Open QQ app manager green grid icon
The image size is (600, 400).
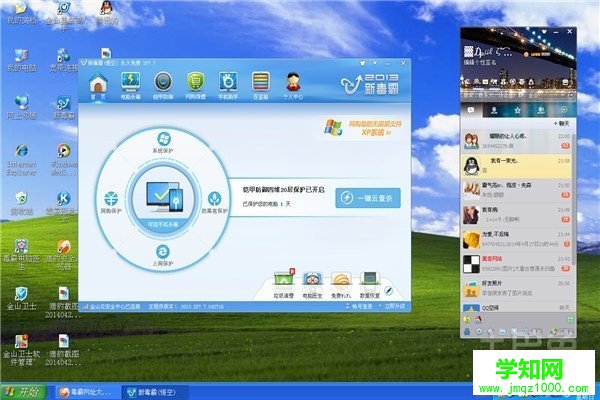click(570, 319)
